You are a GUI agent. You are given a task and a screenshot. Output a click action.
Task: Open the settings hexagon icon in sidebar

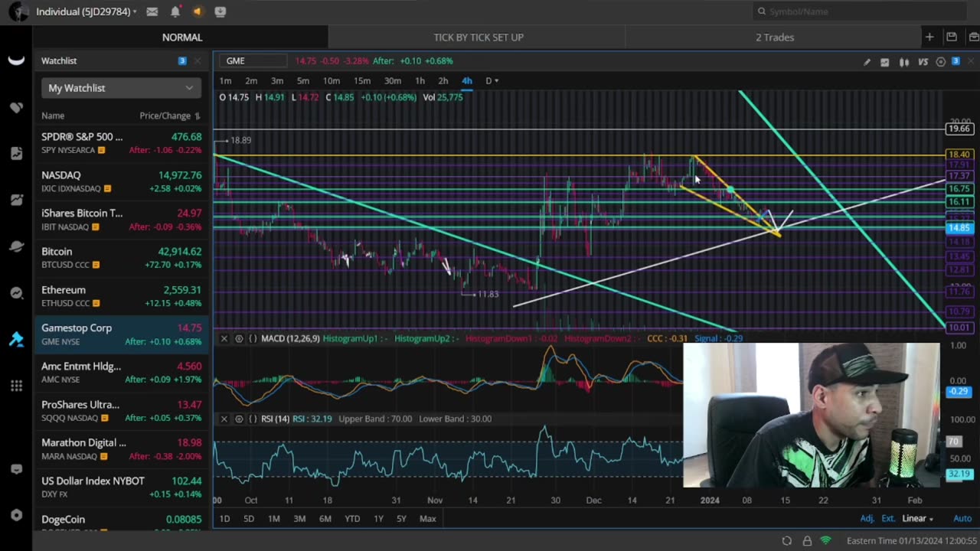pos(16,515)
